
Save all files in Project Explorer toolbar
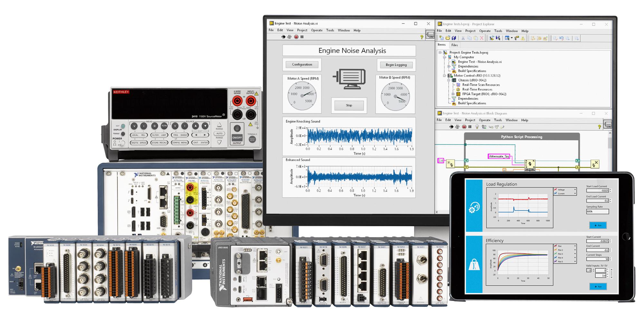[454, 38]
